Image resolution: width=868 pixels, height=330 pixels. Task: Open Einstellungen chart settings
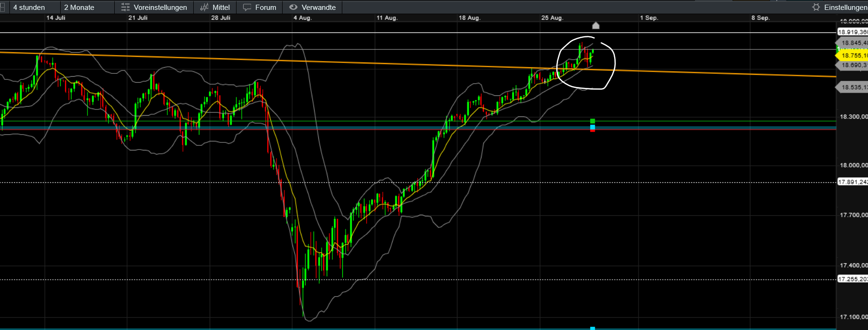click(840, 7)
